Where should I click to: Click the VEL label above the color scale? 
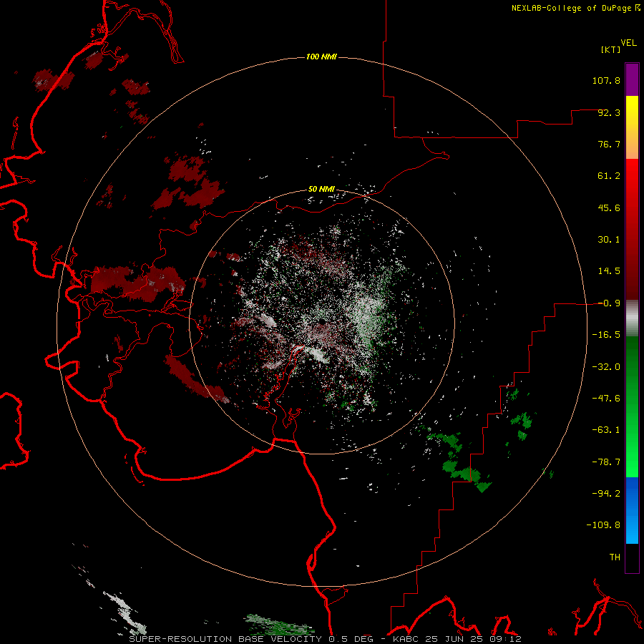[x=629, y=43]
